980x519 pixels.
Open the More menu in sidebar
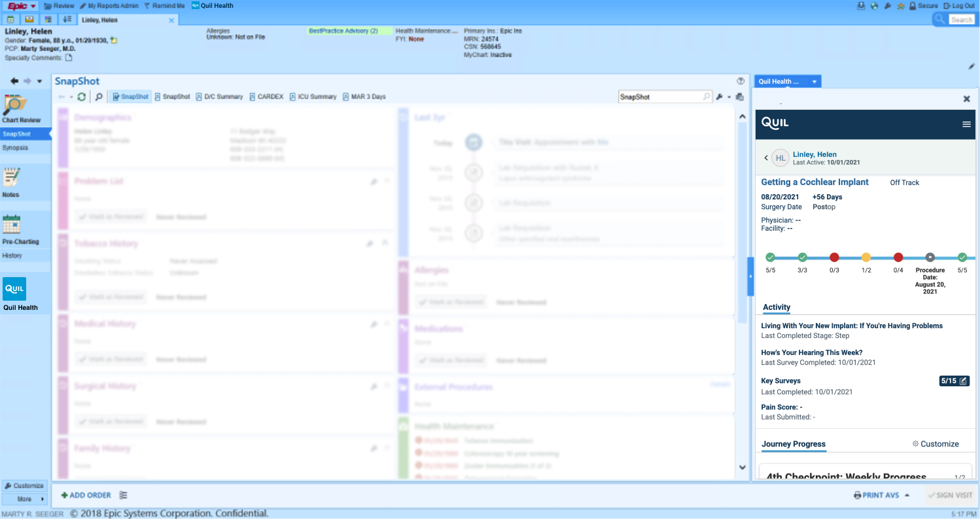coord(25,499)
